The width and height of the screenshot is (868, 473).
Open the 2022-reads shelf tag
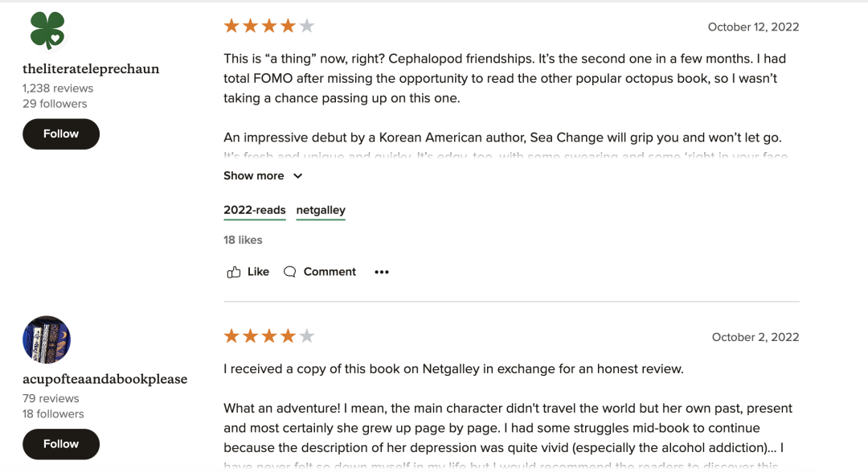click(255, 210)
